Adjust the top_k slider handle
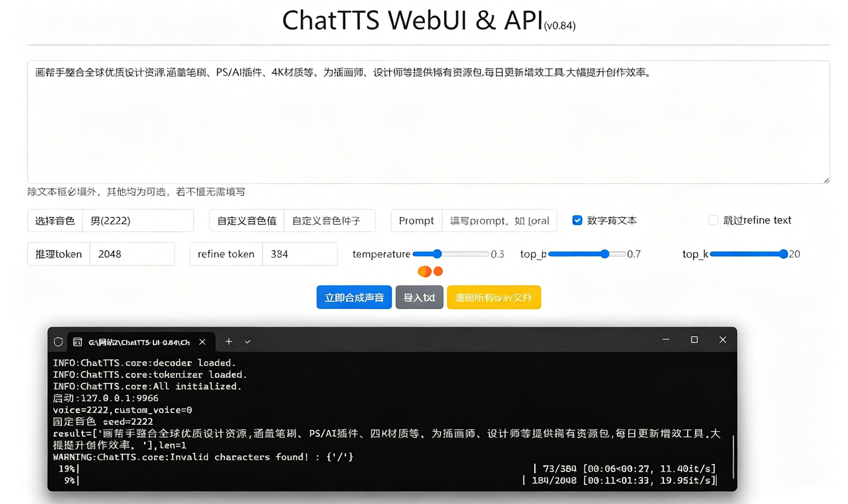The image size is (848, 504). (783, 254)
